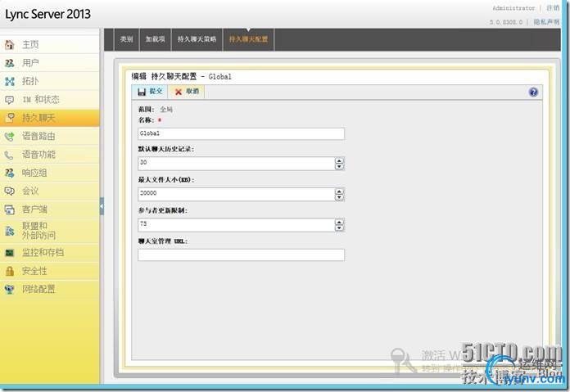Viewport: 570px width, 392px height.
Task: Select the 持久聊天配置 tab
Action: [248, 39]
